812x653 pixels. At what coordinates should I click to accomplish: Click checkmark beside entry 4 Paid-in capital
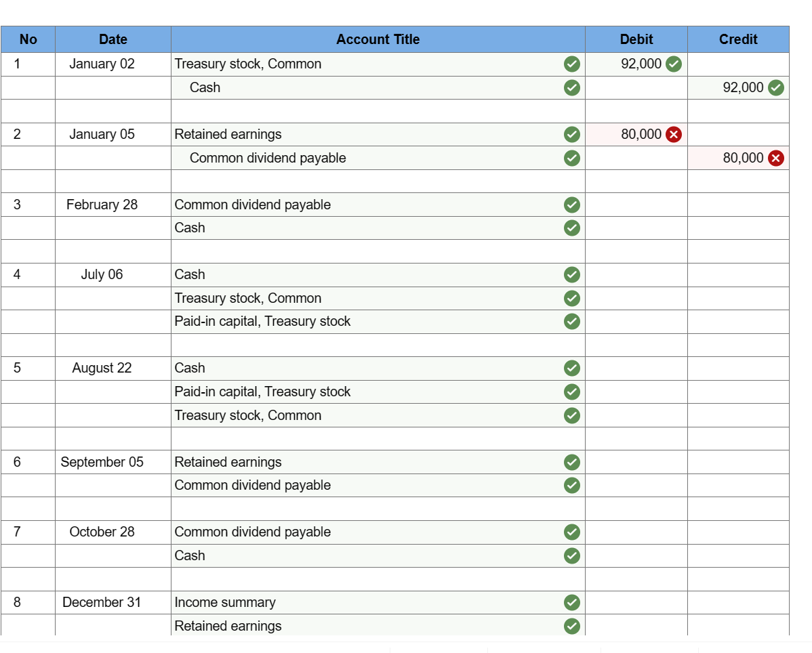tap(571, 321)
